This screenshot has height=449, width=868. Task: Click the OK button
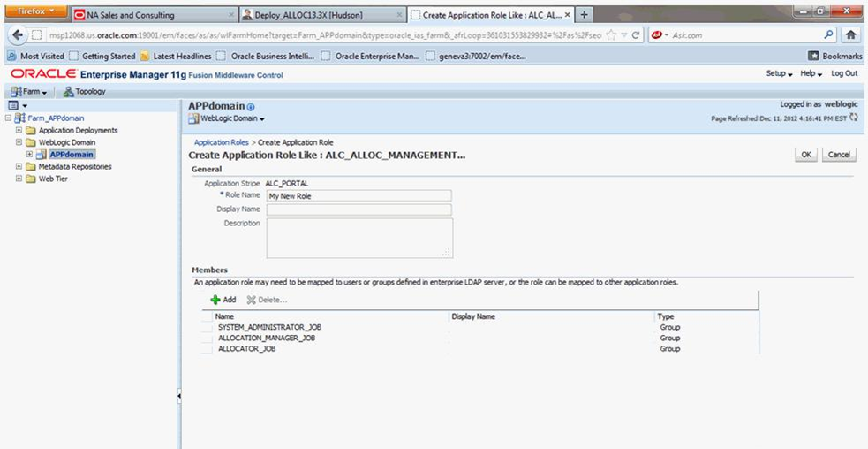click(x=806, y=155)
